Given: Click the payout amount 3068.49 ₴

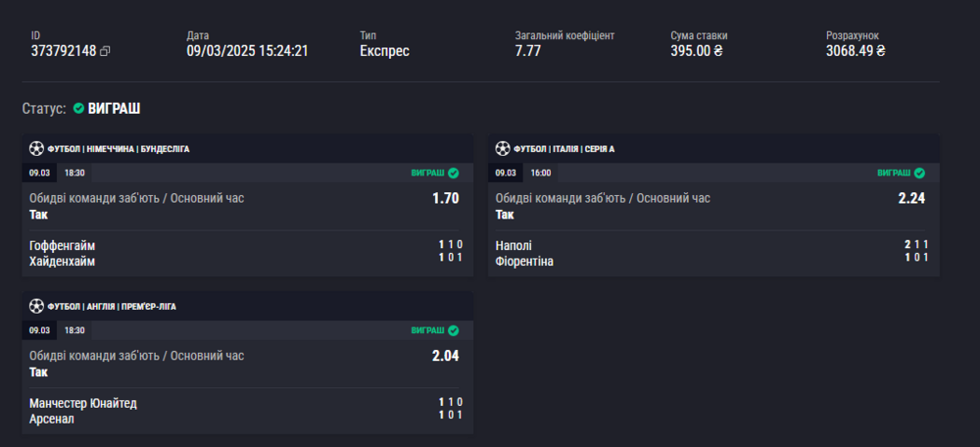Looking at the screenshot, I should pos(855,51).
